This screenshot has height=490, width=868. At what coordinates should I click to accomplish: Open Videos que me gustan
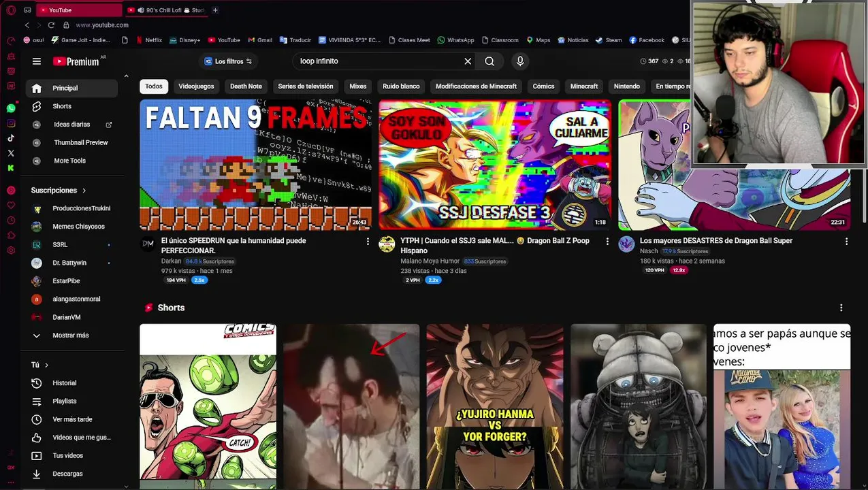point(71,438)
